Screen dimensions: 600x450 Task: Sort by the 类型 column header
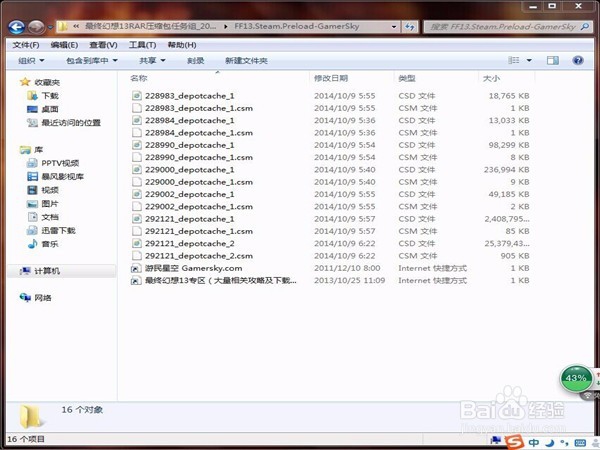[x=406, y=78]
